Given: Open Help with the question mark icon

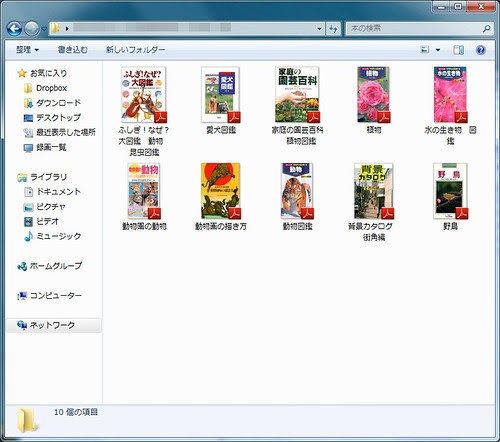Looking at the screenshot, I should [481, 50].
